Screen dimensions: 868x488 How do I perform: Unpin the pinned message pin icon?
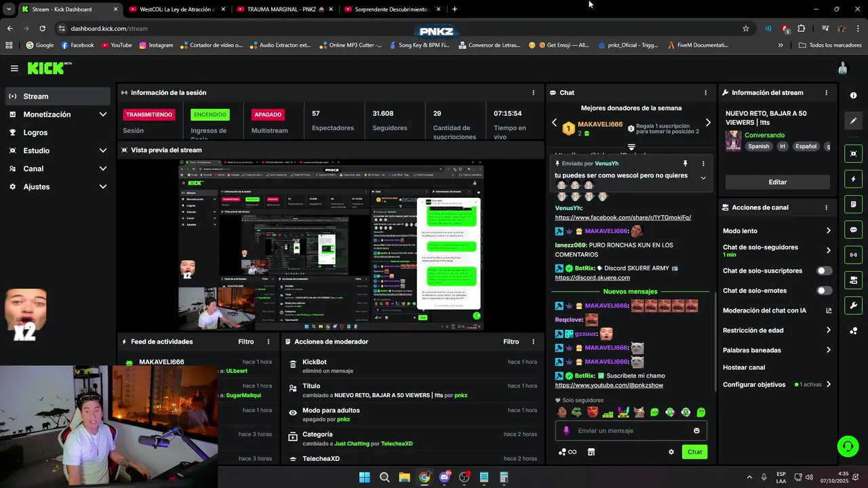point(685,163)
